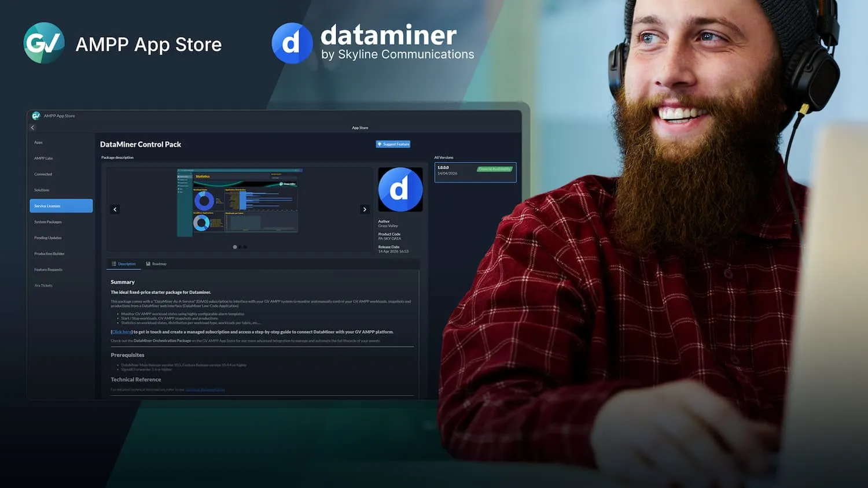Click the 'Product Code' value PA-SKY-DATA
This screenshot has width=868, height=488.
pyautogui.click(x=389, y=239)
